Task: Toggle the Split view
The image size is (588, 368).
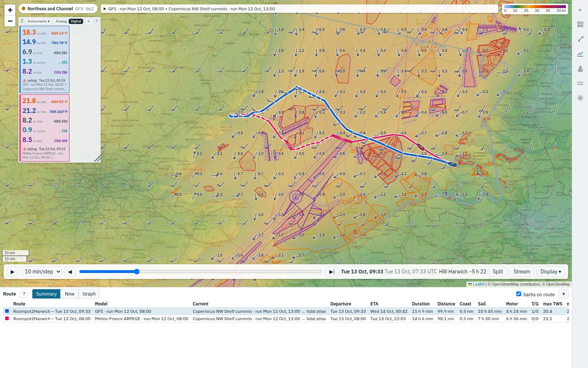Action: 498,272
